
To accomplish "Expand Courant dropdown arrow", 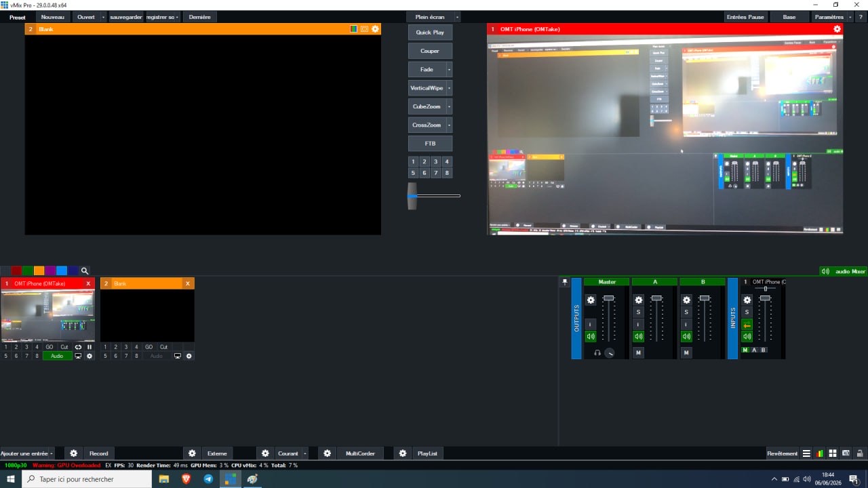I will click(304, 453).
